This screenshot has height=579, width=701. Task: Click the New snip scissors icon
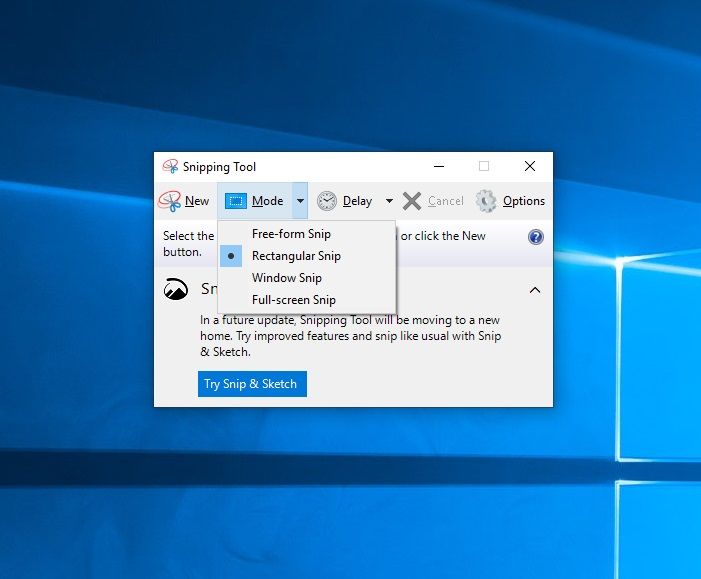pyautogui.click(x=169, y=201)
